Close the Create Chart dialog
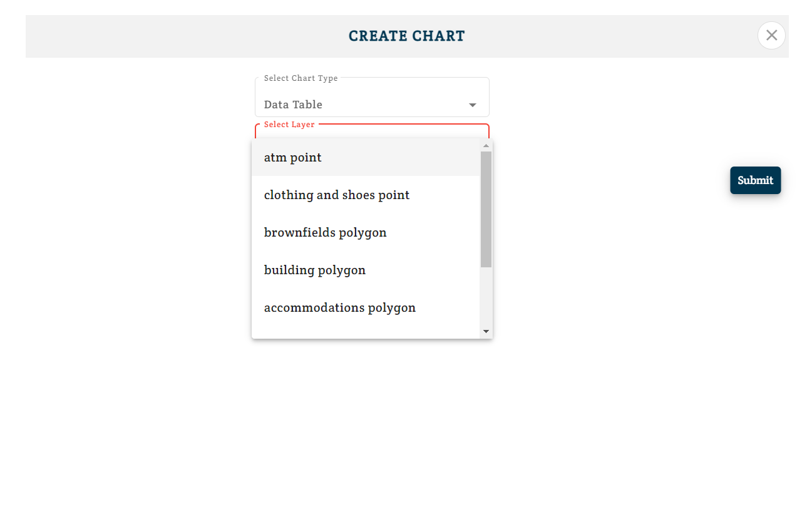812x514 pixels. point(771,36)
